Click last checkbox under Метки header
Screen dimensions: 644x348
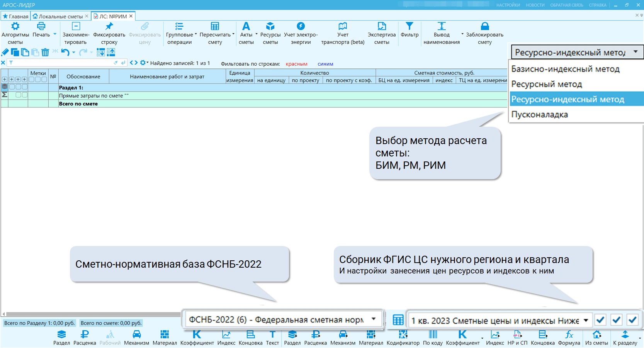click(x=44, y=80)
